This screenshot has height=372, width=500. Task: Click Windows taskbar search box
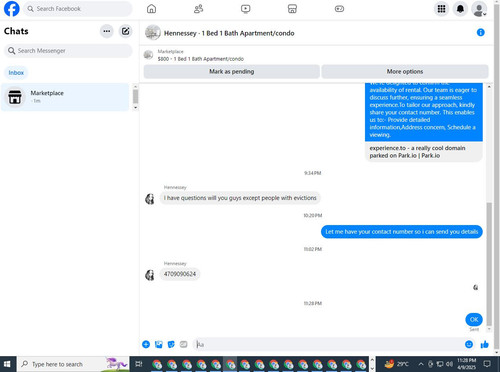pyautogui.click(x=73, y=364)
